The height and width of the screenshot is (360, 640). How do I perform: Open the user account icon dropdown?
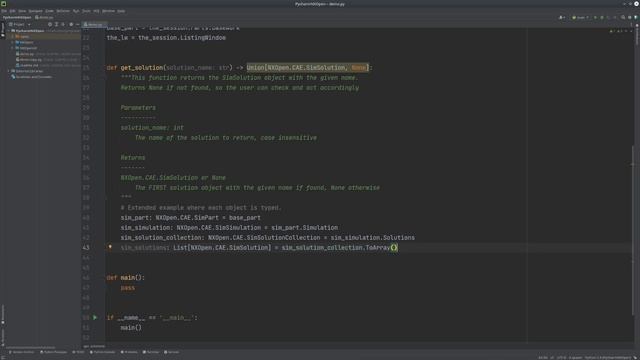pyautogui.click(x=562, y=18)
